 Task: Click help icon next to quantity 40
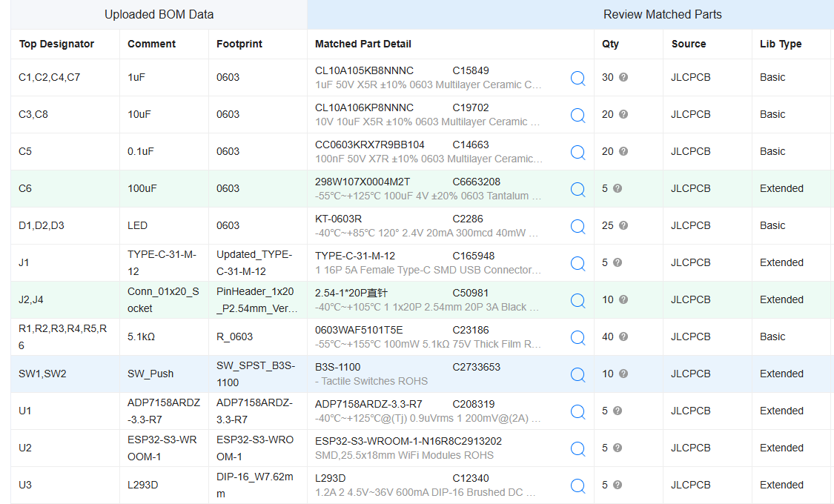623,336
